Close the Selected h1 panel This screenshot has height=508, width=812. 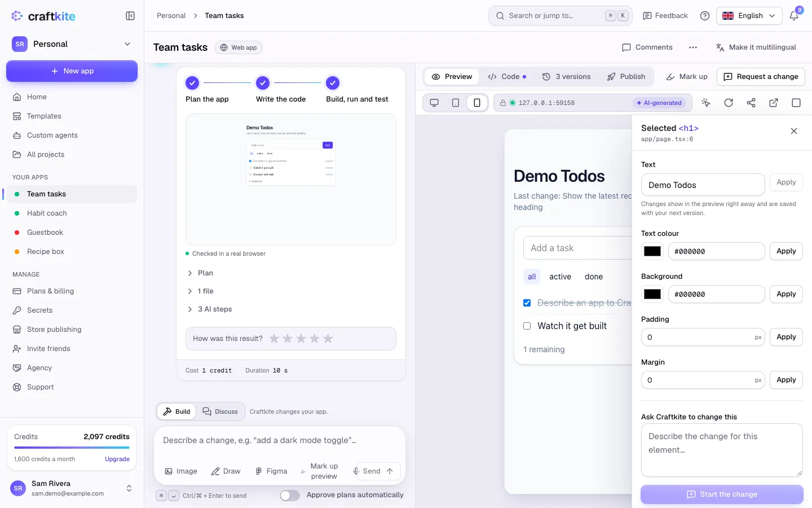(794, 131)
